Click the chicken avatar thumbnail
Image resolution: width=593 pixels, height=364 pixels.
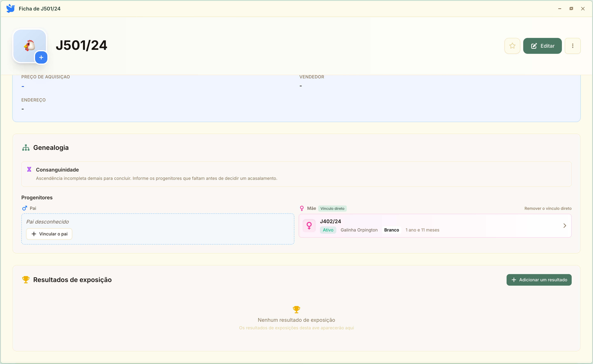coord(29,46)
